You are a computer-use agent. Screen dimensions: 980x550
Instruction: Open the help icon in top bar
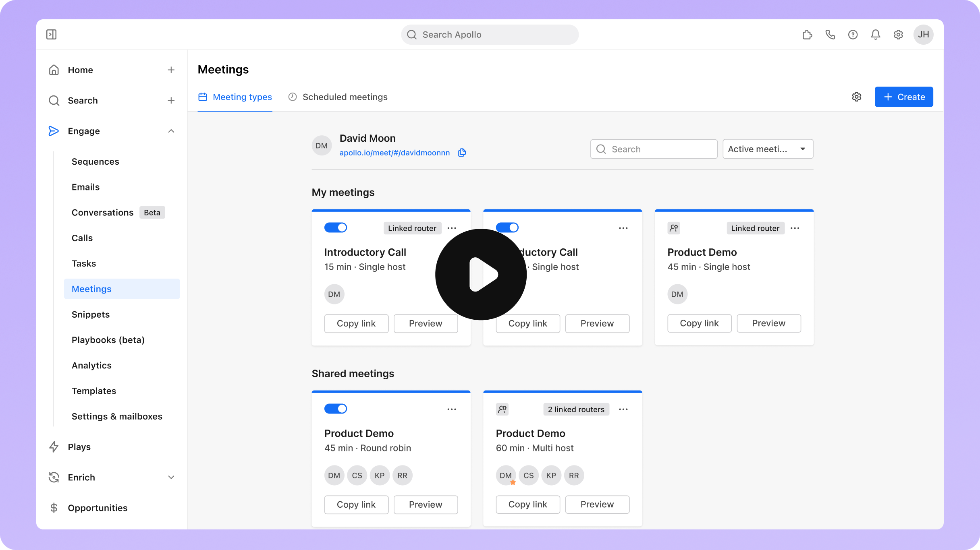tap(853, 35)
